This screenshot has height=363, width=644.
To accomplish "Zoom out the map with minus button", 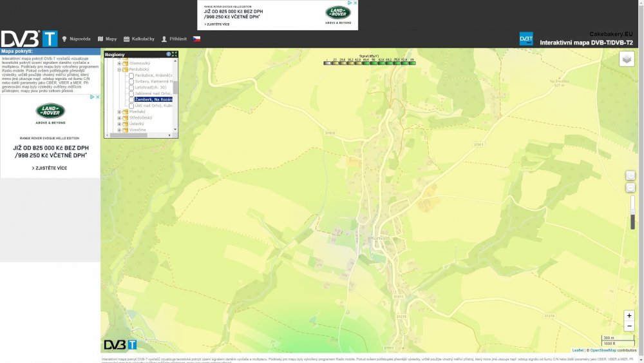I will click(629, 326).
